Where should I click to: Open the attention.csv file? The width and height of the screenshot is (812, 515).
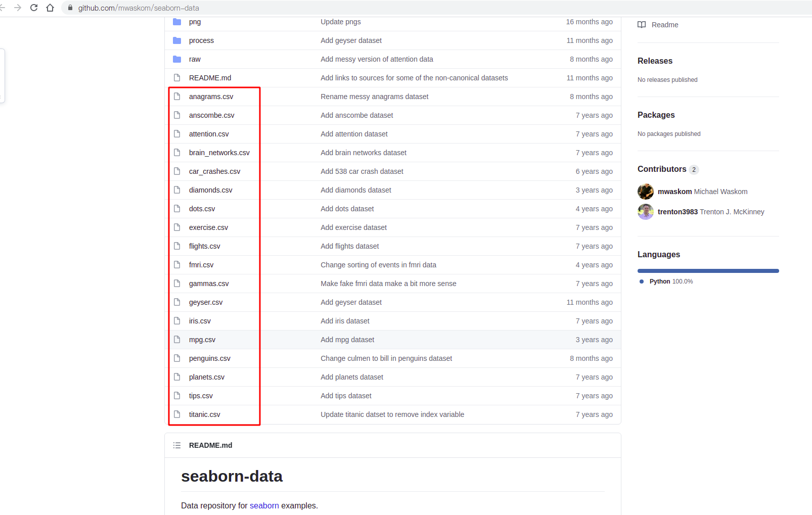(x=209, y=134)
